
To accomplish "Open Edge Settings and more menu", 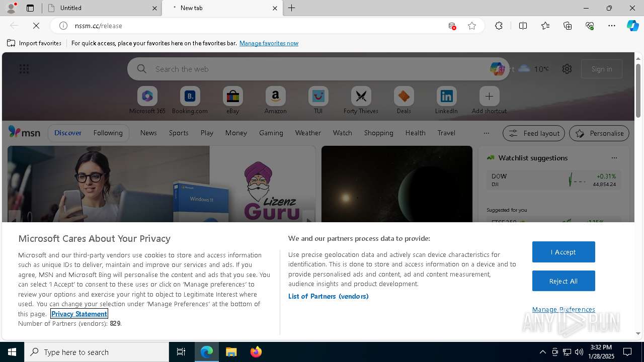I will pos(612,26).
